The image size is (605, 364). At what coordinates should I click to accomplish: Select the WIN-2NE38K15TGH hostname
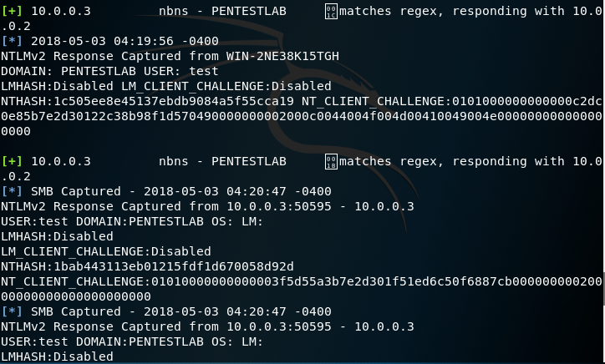click(x=282, y=57)
